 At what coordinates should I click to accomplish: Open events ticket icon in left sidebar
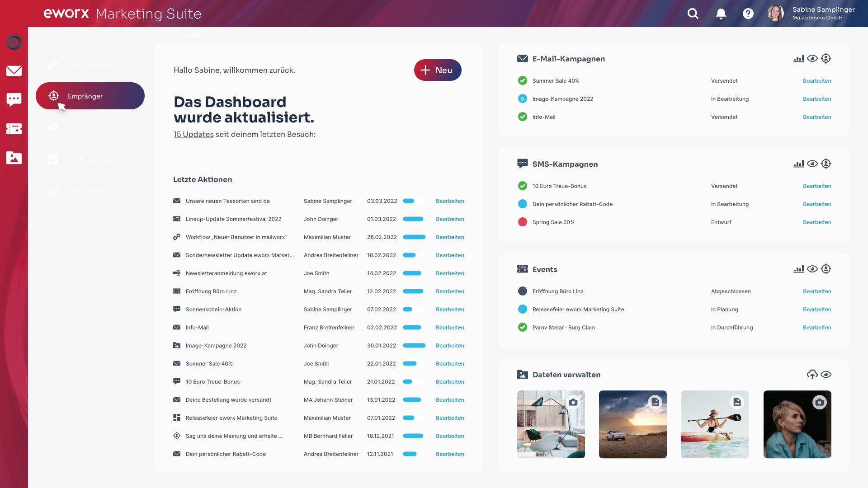pyautogui.click(x=14, y=129)
